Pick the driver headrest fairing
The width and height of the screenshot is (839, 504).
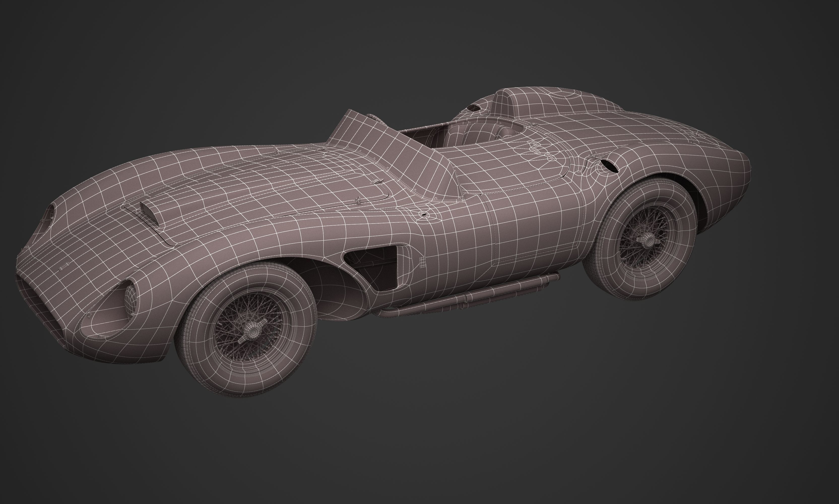pos(557,104)
